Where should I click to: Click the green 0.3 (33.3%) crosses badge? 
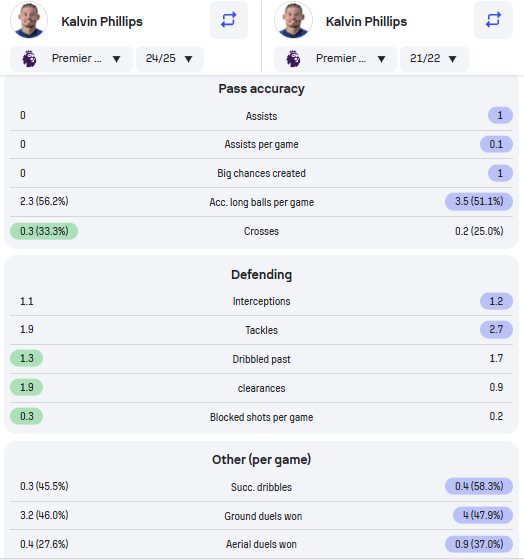click(44, 231)
